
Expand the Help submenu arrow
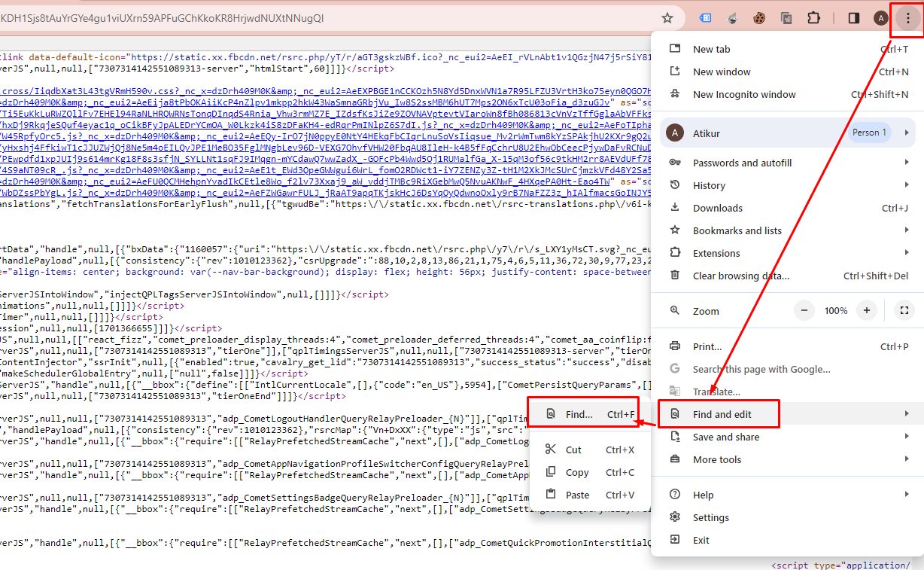pyautogui.click(x=907, y=495)
